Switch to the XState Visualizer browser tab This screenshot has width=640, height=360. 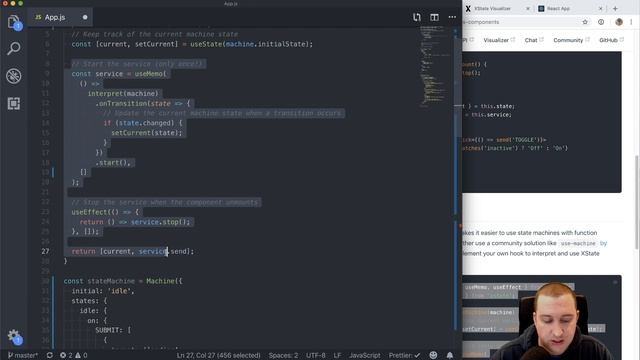coord(492,8)
